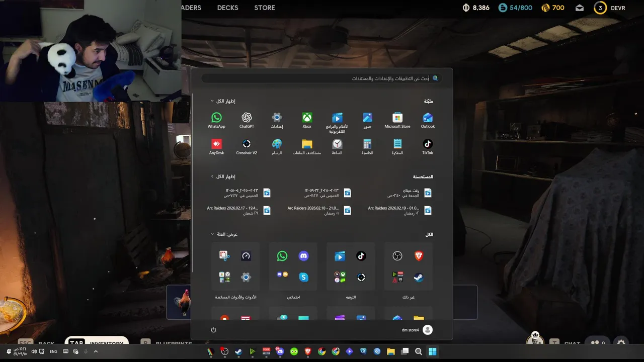Open the pinned Microsoft Store
The image size is (644, 362).
pyautogui.click(x=397, y=120)
